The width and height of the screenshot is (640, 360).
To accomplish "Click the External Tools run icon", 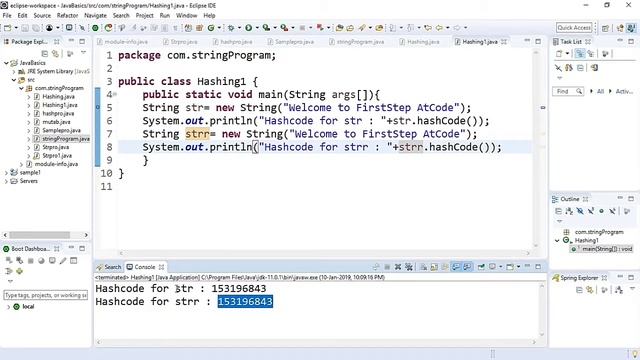I will pyautogui.click(x=284, y=28).
